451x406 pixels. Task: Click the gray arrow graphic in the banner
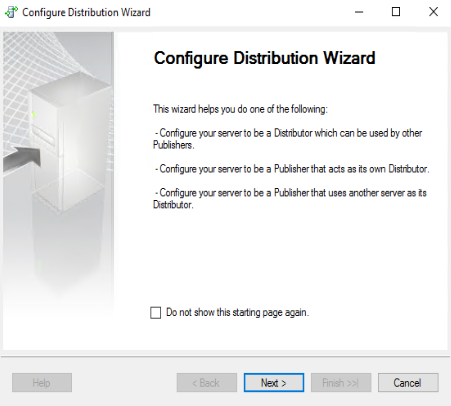pyautogui.click(x=22, y=159)
